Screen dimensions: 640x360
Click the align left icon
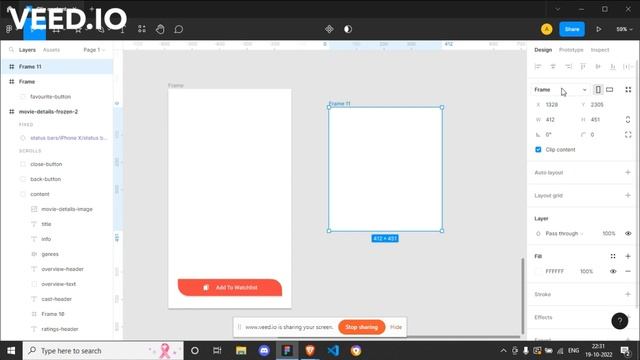pos(538,67)
